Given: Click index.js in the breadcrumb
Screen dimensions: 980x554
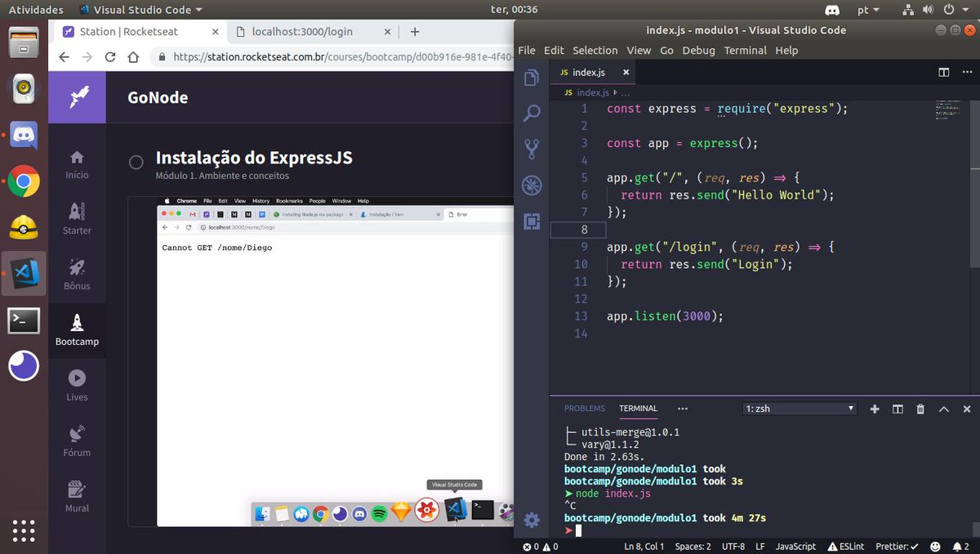Looking at the screenshot, I should click(x=593, y=93).
